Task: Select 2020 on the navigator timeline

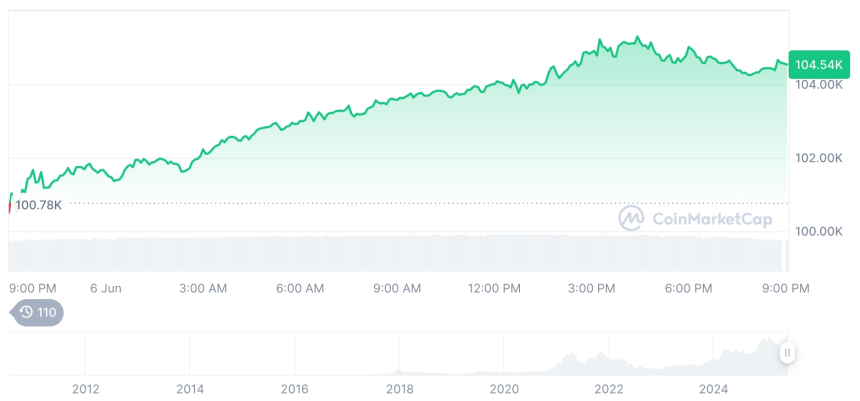Action: 505,388
